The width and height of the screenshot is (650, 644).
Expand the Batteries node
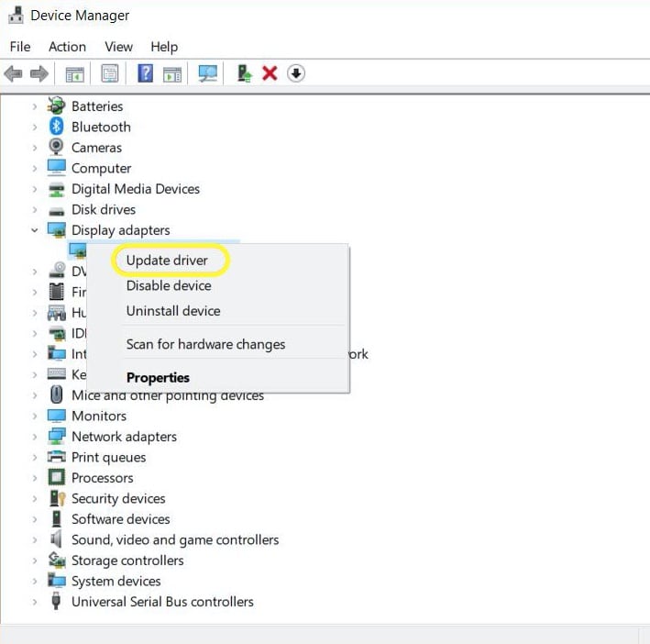tap(35, 106)
